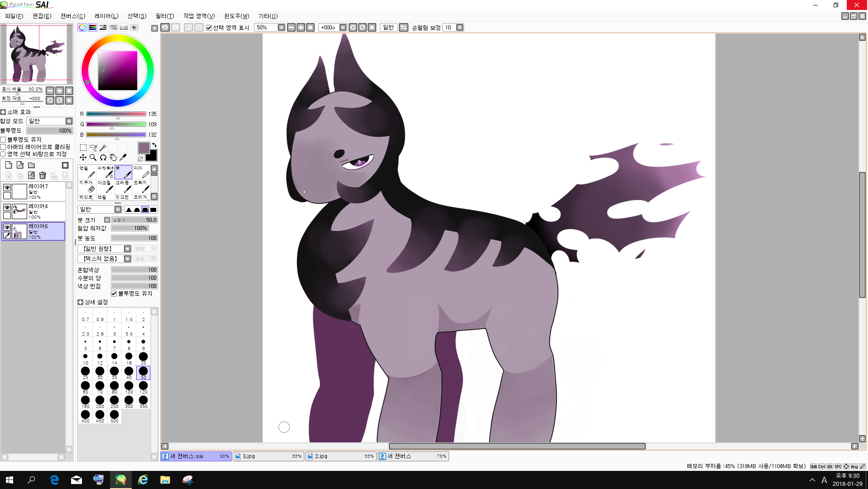Image resolution: width=868 pixels, height=489 pixels.
Task: Pick the eyedropper color picker tool
Action: click(x=123, y=158)
